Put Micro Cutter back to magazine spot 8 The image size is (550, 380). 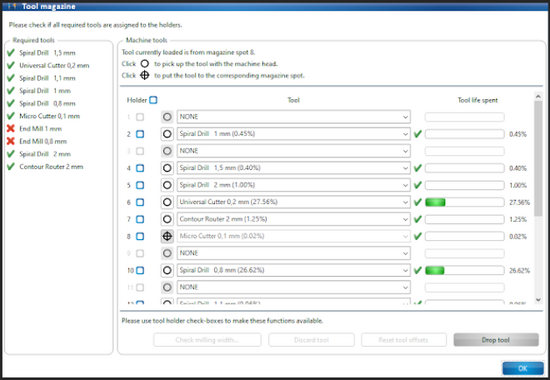167,236
